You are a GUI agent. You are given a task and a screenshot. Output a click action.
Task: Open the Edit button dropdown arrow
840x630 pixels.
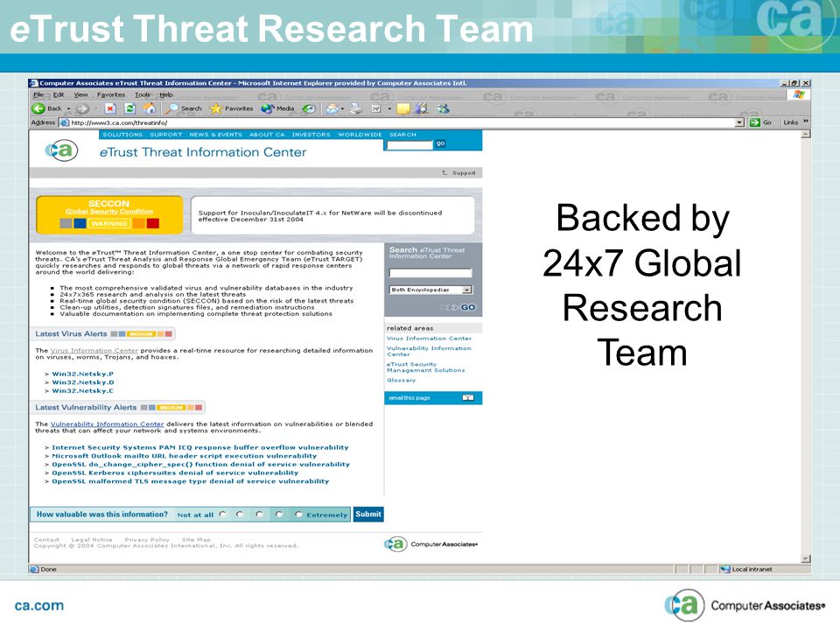389,108
